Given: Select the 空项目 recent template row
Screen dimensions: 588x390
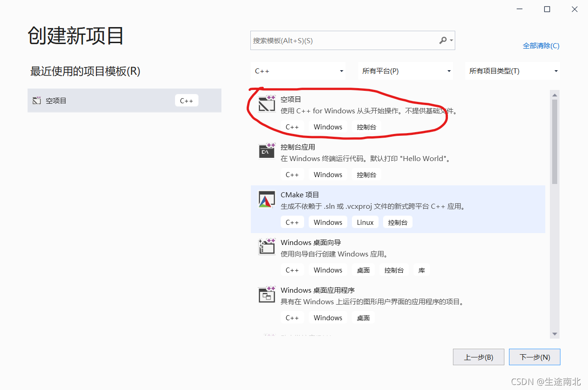Looking at the screenshot, I should [124, 100].
